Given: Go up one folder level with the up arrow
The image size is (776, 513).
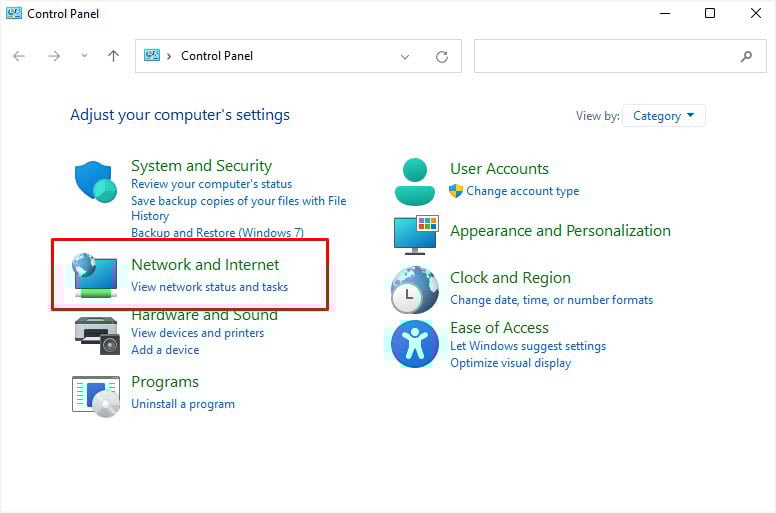Looking at the screenshot, I should pos(113,56).
